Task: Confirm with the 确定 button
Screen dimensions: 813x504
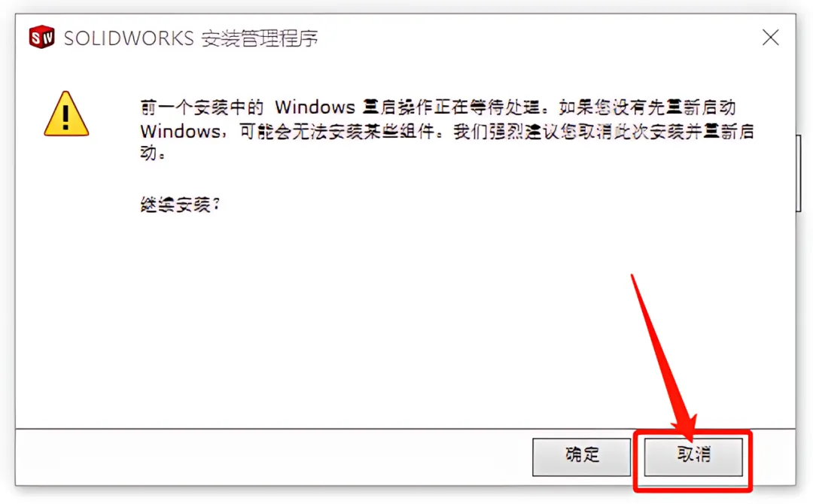Action: coord(581,457)
